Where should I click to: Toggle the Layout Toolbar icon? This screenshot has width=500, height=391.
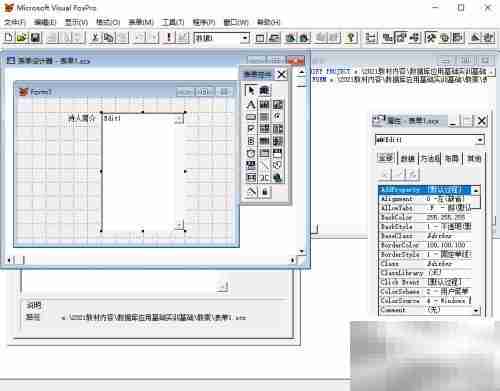click(x=458, y=38)
